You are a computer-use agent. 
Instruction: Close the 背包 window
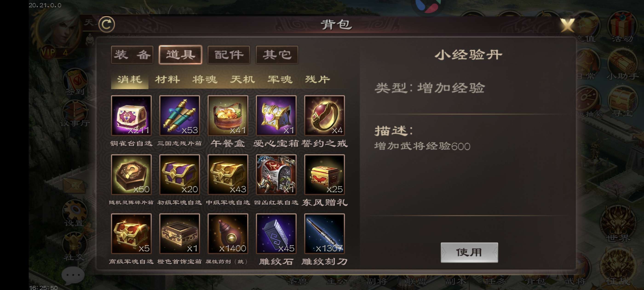(x=567, y=25)
